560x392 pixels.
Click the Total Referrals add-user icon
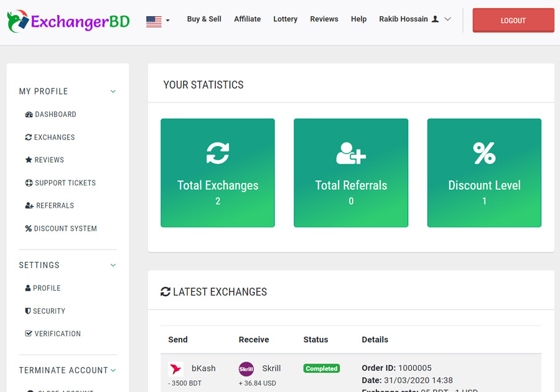(x=351, y=153)
